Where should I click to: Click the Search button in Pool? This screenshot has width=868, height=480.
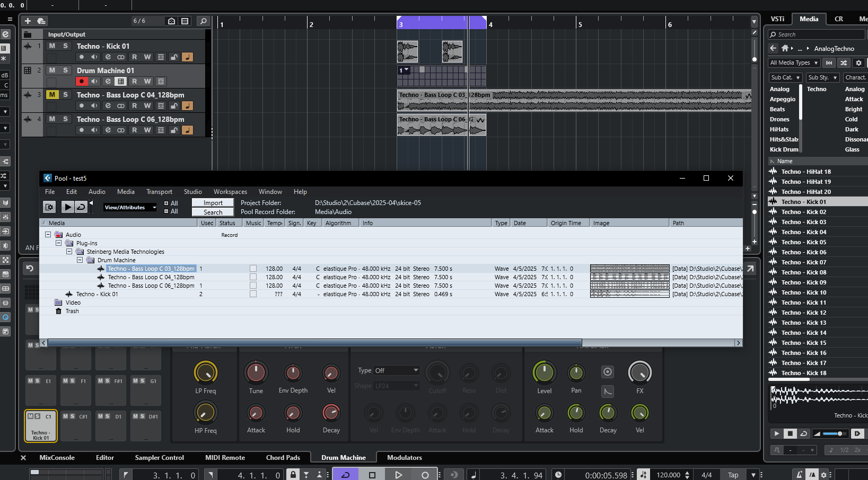click(x=213, y=212)
